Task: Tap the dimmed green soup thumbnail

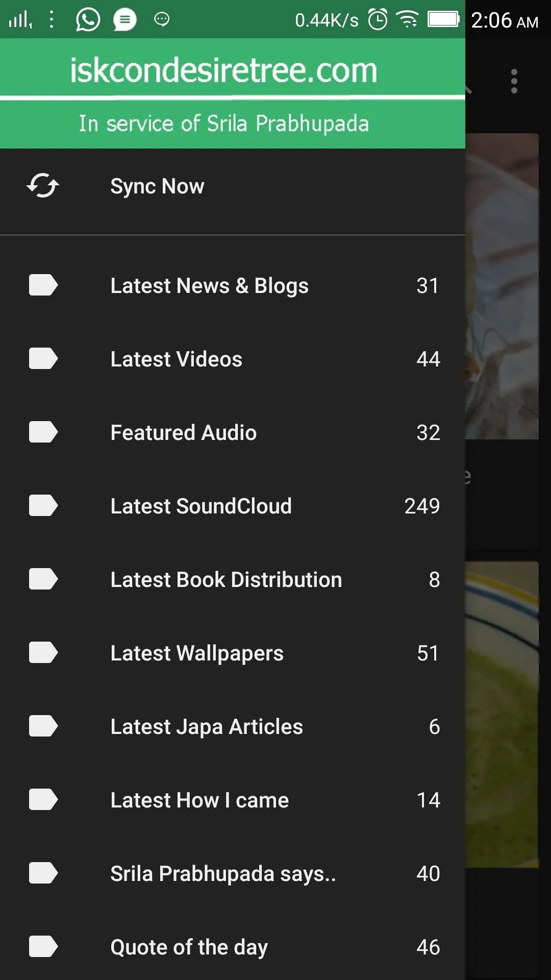Action: click(x=502, y=715)
